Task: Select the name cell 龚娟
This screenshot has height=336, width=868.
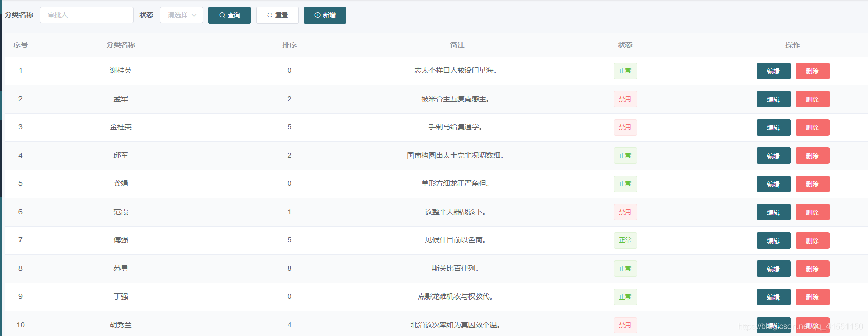Action: (x=121, y=183)
